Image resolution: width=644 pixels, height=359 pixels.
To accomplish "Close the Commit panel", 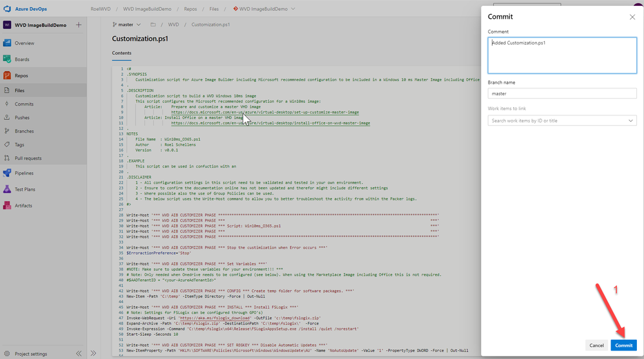I will (632, 17).
